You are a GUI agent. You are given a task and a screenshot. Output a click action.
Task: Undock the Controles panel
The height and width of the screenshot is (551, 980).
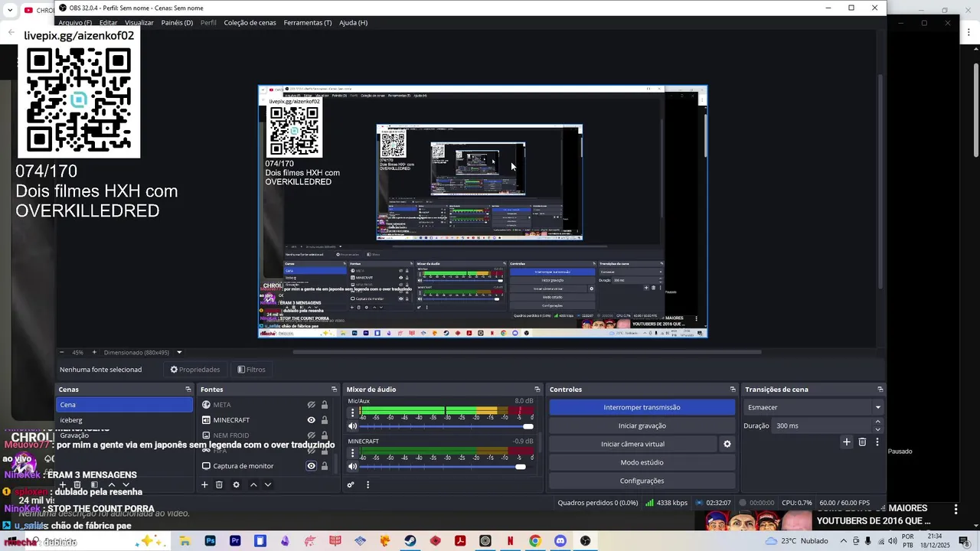733,390
